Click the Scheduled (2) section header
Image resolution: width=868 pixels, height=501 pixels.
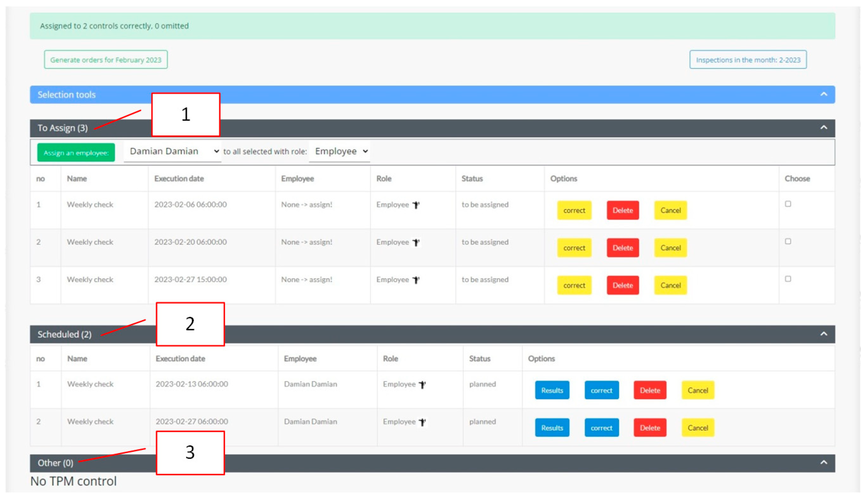(65, 335)
